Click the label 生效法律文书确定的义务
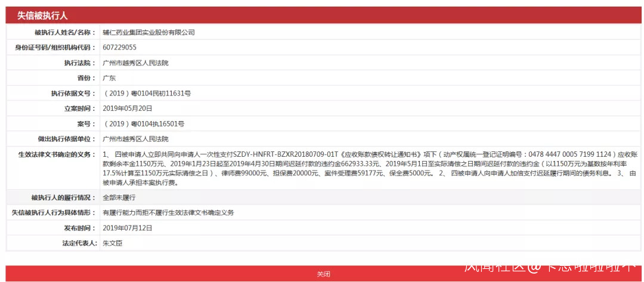Viewport: 644px width, 282px height. tap(57, 154)
